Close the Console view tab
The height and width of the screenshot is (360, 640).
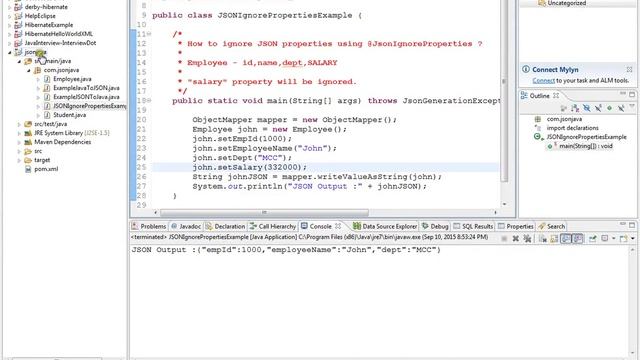tap(338, 226)
